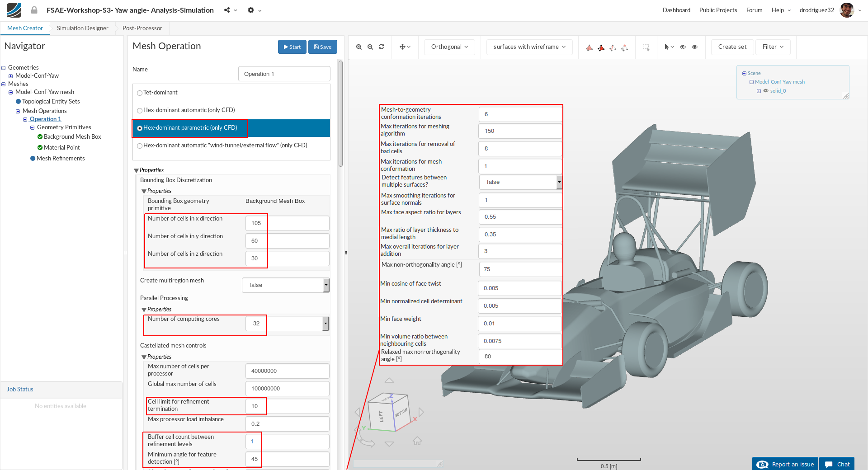Click the lock icon before project name
868x470 pixels.
[34, 10]
